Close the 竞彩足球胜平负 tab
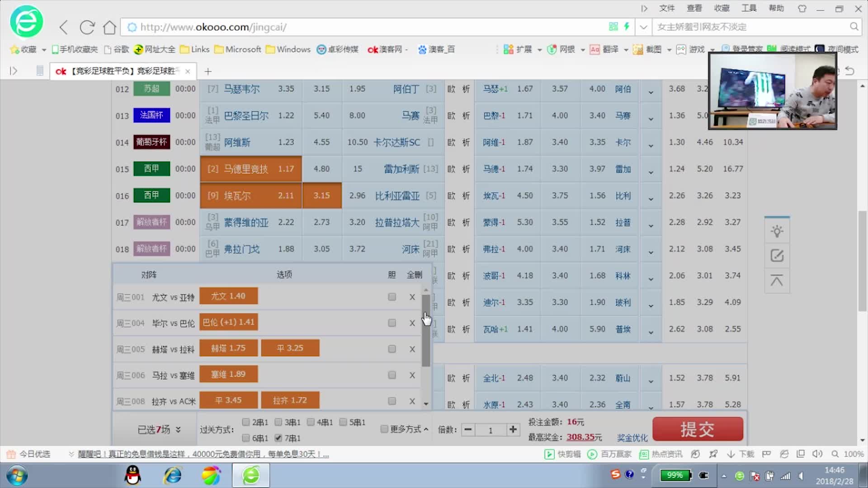The image size is (868, 488). coord(188,71)
